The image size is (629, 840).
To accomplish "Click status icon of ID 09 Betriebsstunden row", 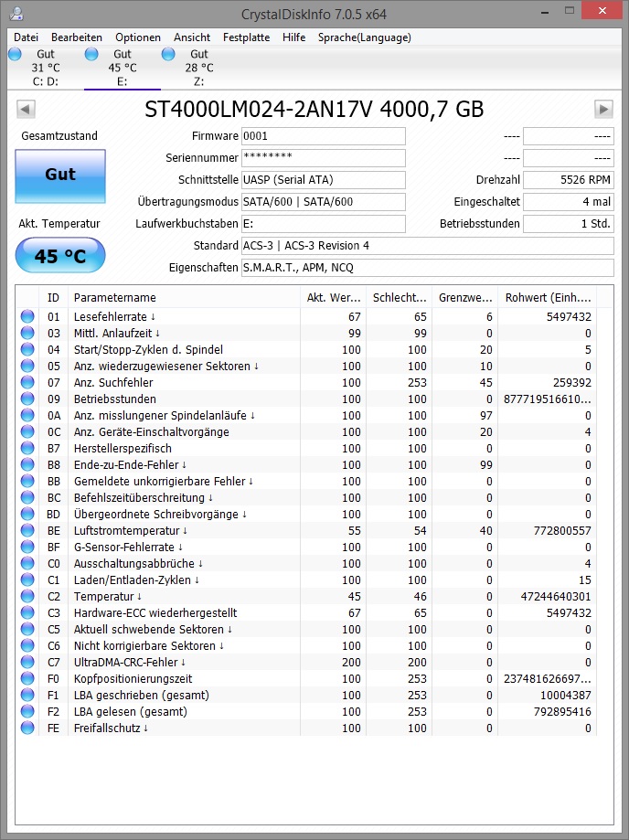I will click(x=27, y=399).
